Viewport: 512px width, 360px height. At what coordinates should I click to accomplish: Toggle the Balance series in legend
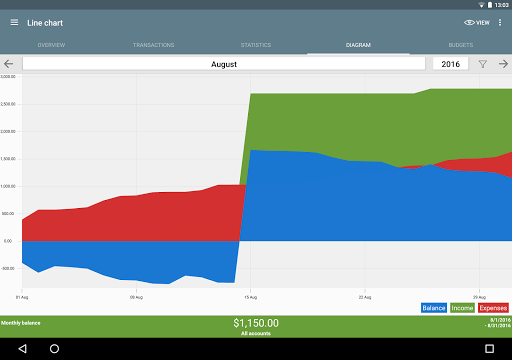click(x=434, y=308)
